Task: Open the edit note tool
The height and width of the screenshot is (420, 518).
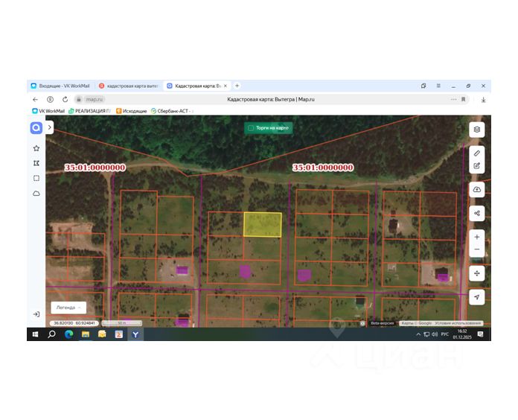Action: point(477,166)
